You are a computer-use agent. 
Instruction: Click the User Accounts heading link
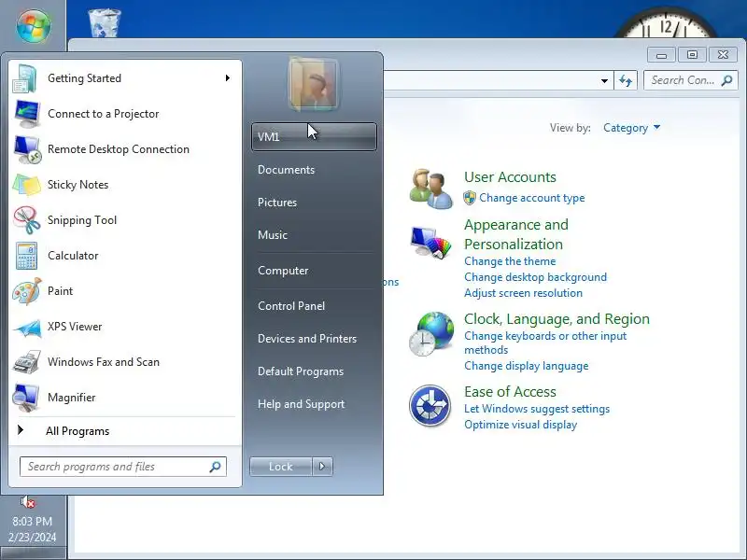point(510,176)
